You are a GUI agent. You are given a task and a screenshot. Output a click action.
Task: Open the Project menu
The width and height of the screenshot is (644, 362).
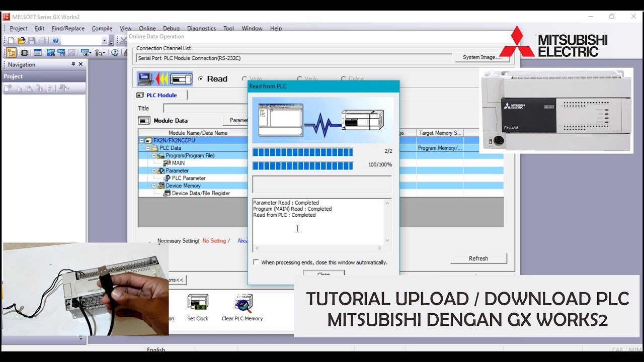19,29
